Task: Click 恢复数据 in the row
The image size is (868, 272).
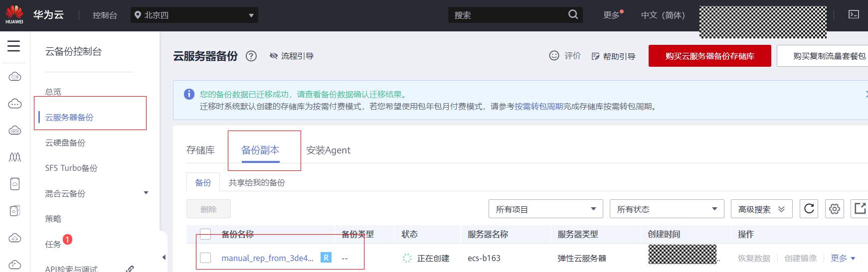Action: coord(754,258)
